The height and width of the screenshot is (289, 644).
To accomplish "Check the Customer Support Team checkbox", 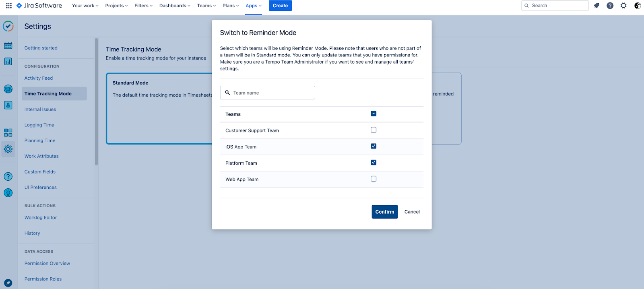I will [374, 130].
